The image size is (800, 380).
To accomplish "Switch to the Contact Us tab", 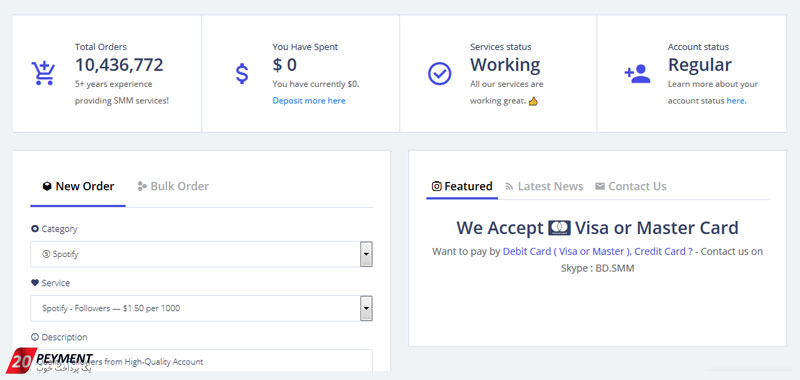I will pos(631,186).
